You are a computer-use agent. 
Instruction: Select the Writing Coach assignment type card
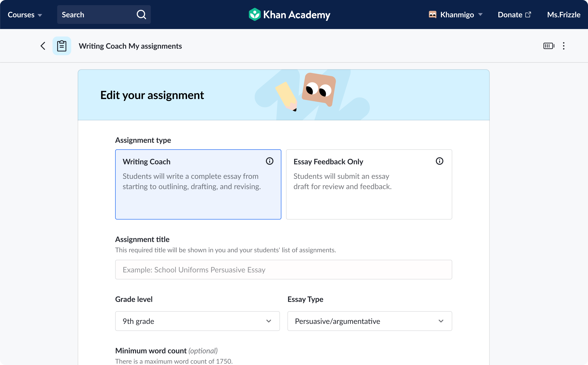[198, 184]
